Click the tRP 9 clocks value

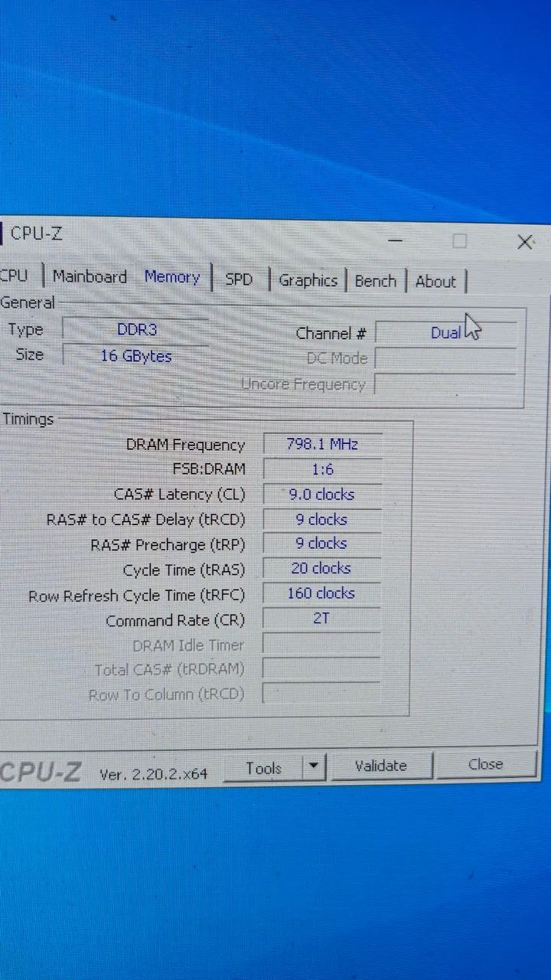point(322,544)
